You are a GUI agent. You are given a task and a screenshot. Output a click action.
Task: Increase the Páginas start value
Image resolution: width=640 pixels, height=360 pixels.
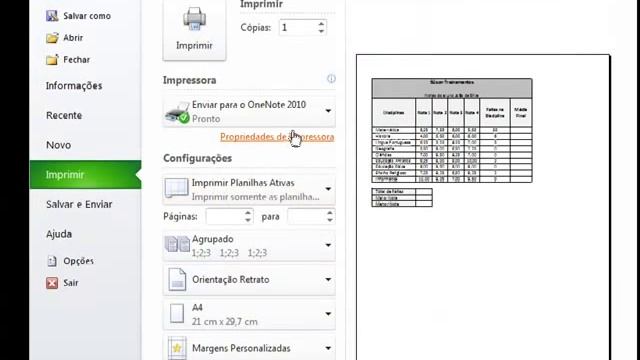[x=248, y=213]
